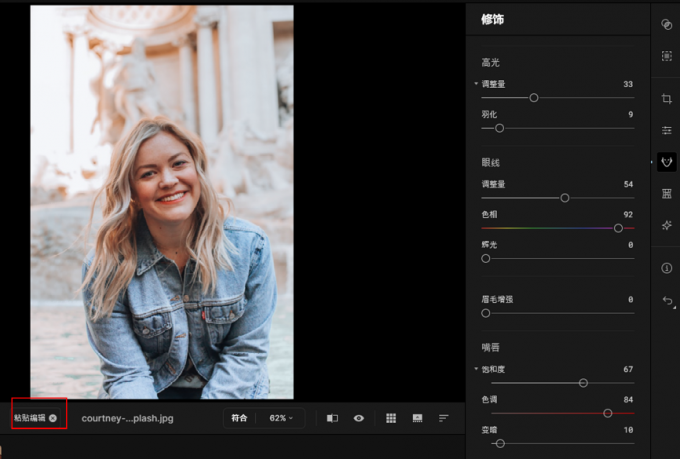Image resolution: width=680 pixels, height=459 pixels.
Task: Select the Crop tool in sidebar
Action: click(666, 99)
